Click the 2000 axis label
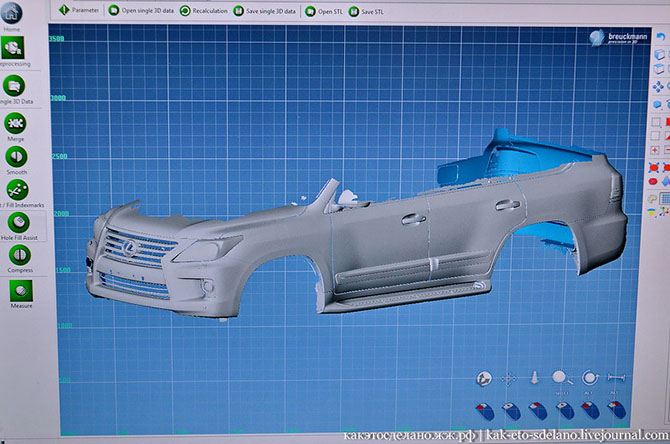 (62, 214)
